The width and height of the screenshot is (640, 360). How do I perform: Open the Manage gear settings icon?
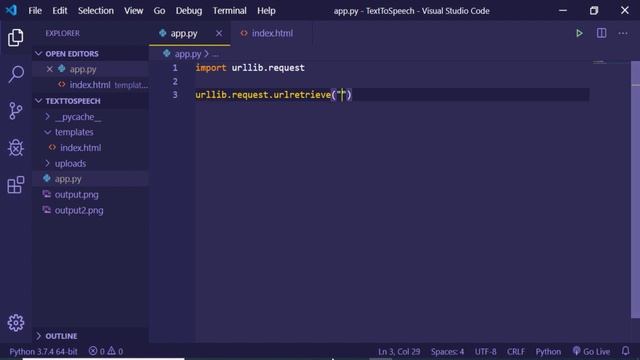tap(16, 323)
